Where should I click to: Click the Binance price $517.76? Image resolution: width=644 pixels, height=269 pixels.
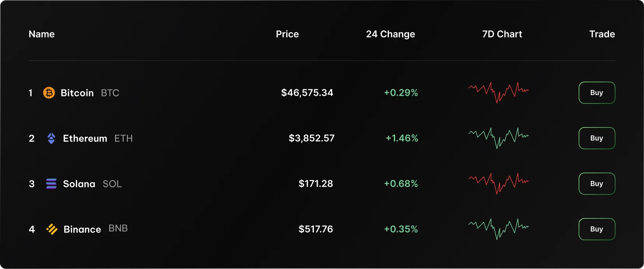316,229
